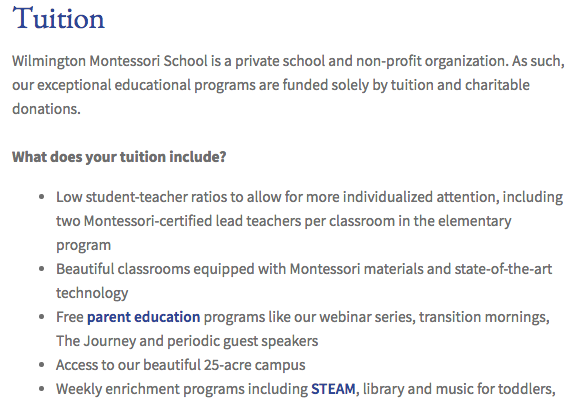The image size is (578, 401).
Task: Click the phrase 'transition mornings'
Action: click(484, 317)
